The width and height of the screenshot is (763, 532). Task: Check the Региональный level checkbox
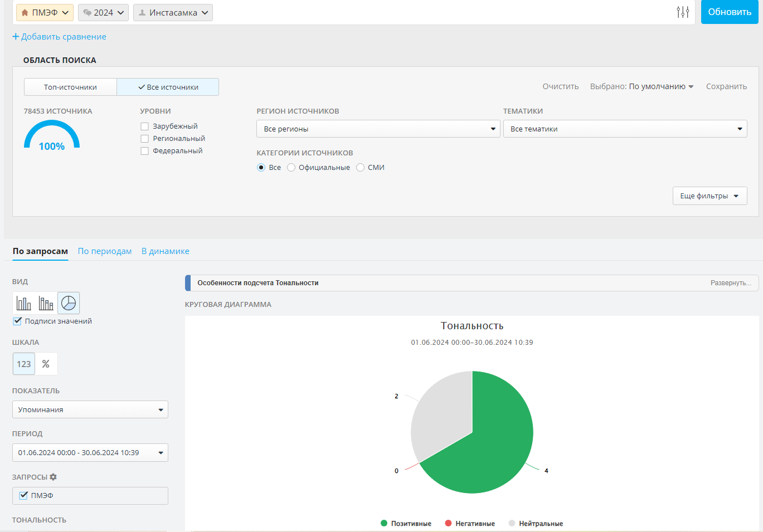click(x=144, y=139)
